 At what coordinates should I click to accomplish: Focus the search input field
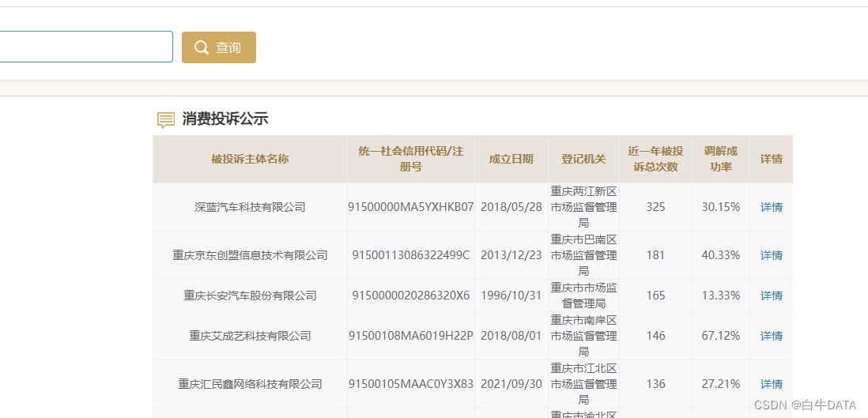click(x=86, y=47)
